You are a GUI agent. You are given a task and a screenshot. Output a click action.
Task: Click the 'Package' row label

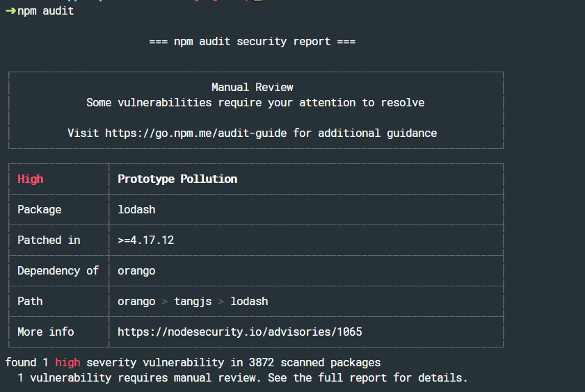[40, 209]
